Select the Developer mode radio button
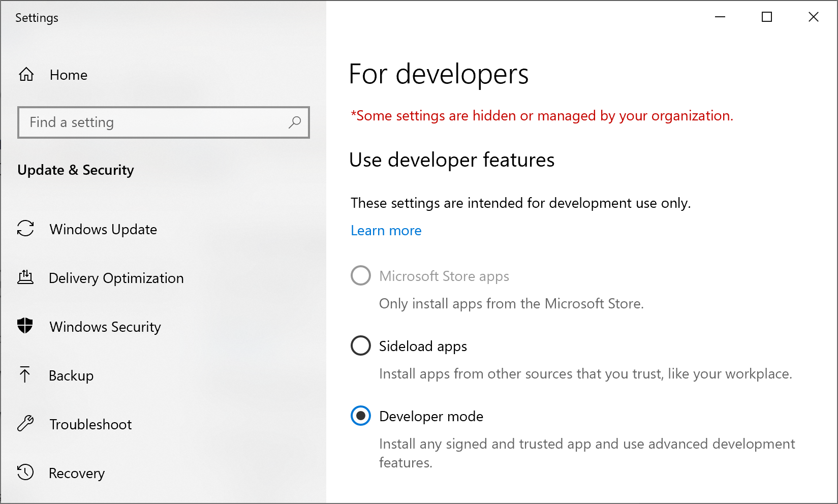Screen dimensions: 838x504 361,416
